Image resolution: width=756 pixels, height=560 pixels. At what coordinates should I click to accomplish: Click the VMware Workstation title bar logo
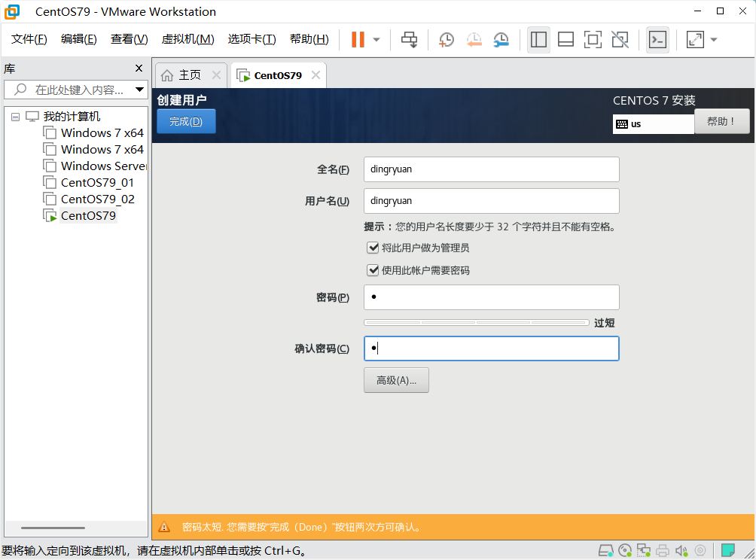click(12, 11)
